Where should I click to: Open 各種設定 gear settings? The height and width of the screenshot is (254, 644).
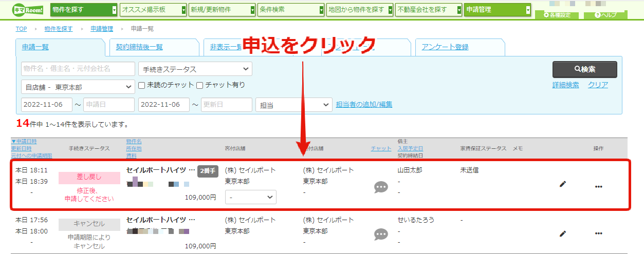click(557, 15)
